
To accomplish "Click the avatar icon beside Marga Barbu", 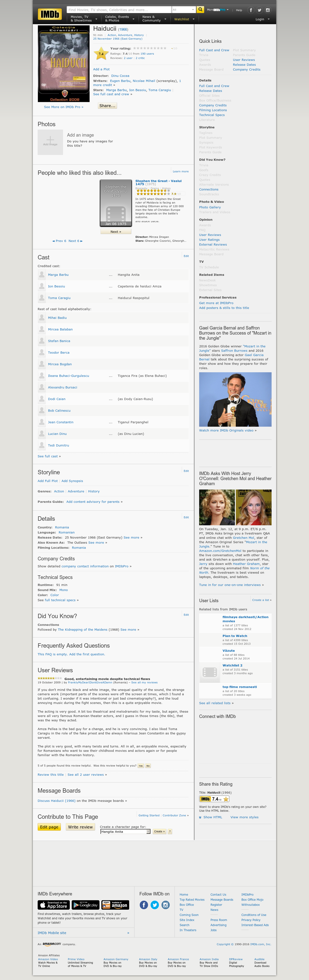I will [x=42, y=275].
